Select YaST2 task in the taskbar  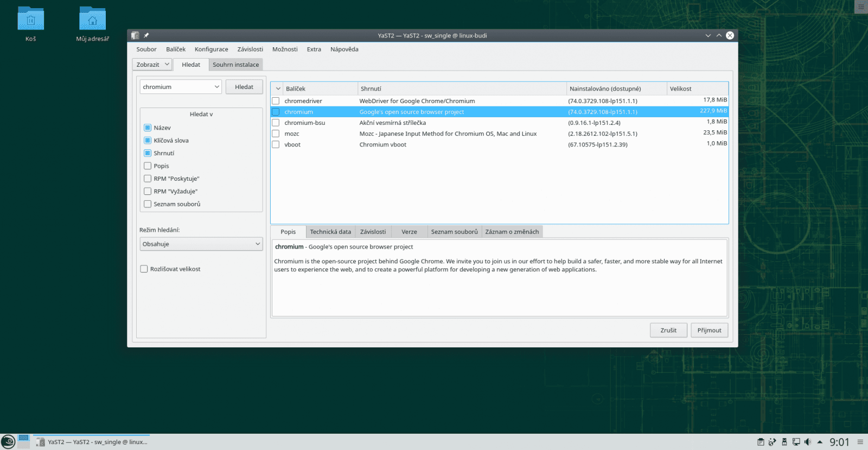[91, 442]
